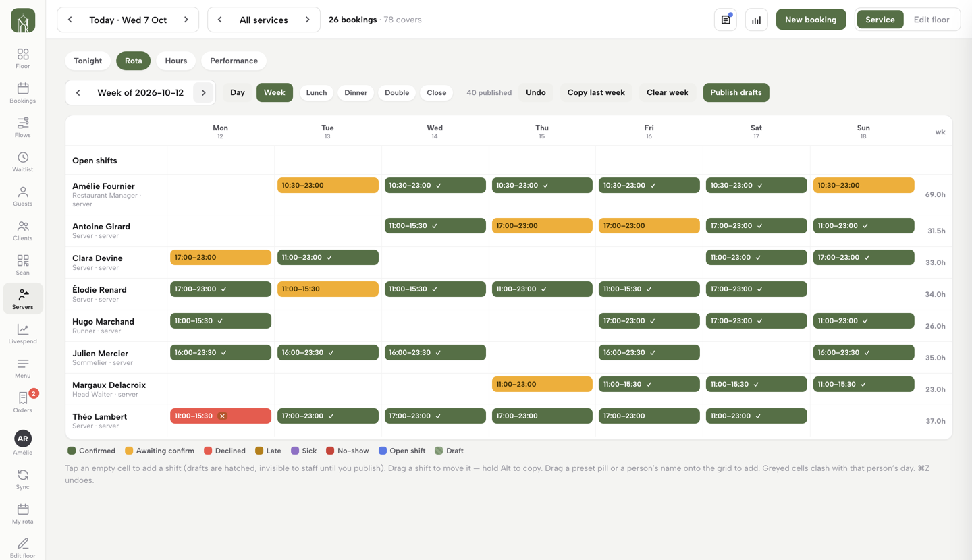Click the restaurant logo icon

pyautogui.click(x=23, y=21)
